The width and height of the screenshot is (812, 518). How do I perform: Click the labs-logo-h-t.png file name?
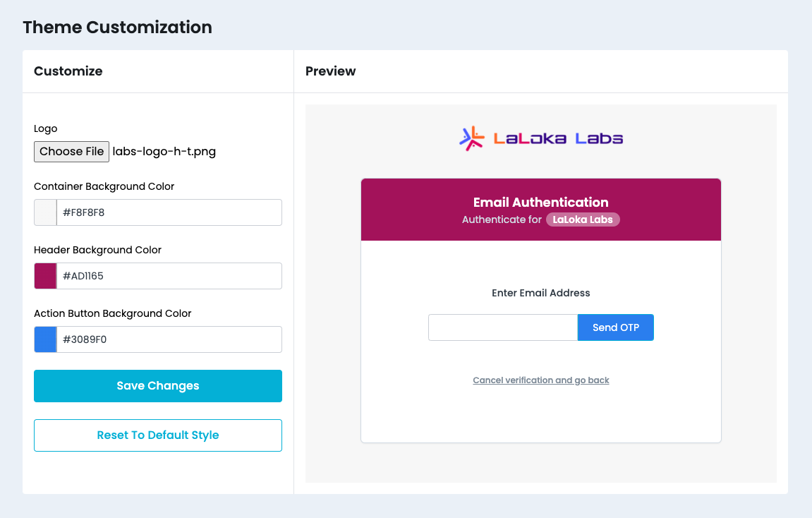pos(164,152)
